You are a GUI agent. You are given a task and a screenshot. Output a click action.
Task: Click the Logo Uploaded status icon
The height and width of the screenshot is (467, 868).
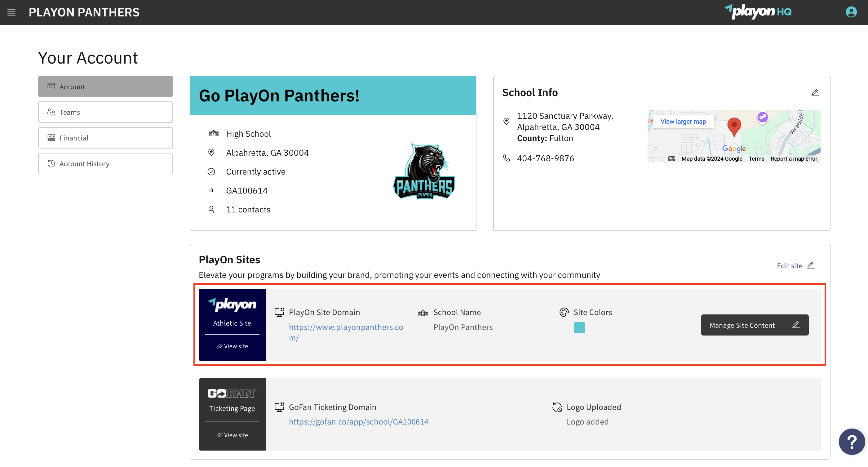click(557, 407)
